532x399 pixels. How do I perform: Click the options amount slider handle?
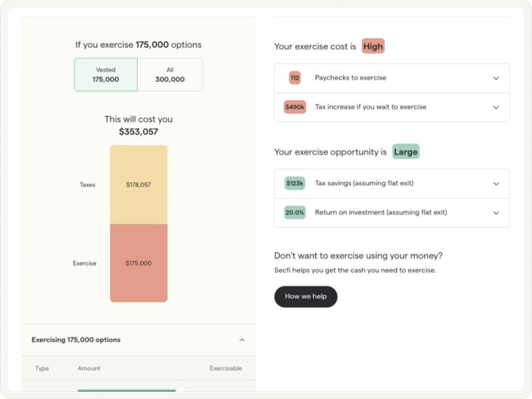pos(180,390)
